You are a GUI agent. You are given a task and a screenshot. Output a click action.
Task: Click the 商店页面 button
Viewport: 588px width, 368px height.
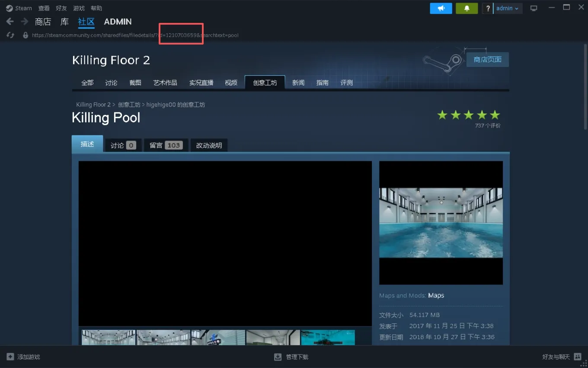point(487,60)
